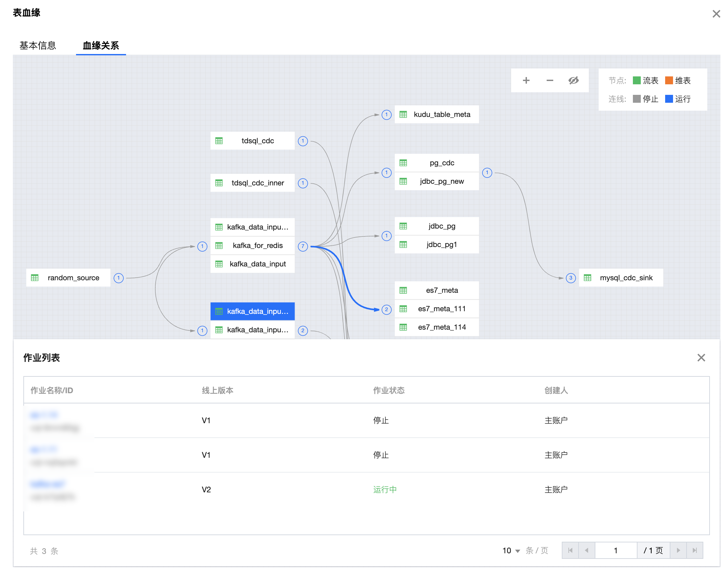Click the table icon beside jdbc_pg1
The width and height of the screenshot is (728, 575).
(403, 244)
